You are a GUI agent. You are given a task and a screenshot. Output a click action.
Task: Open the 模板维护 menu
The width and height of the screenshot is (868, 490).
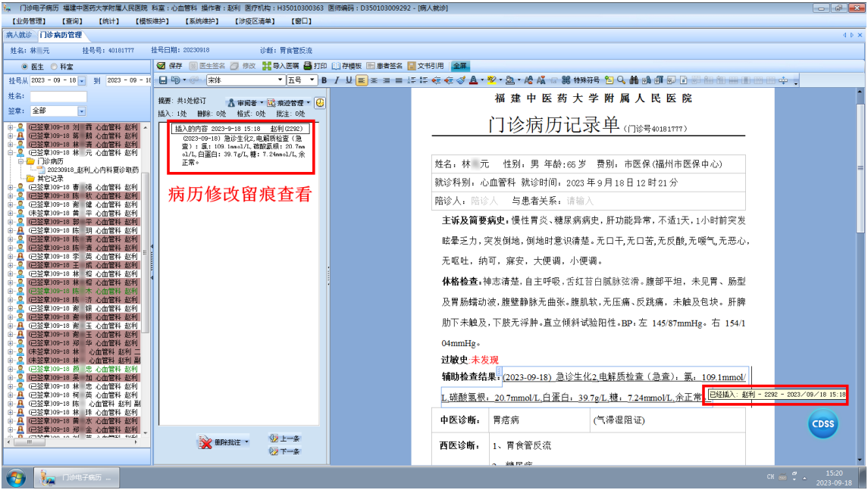tap(152, 21)
